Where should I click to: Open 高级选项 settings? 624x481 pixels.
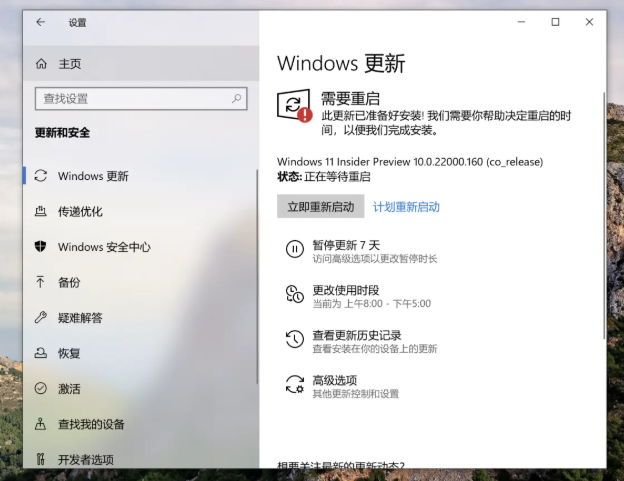tap(342, 386)
